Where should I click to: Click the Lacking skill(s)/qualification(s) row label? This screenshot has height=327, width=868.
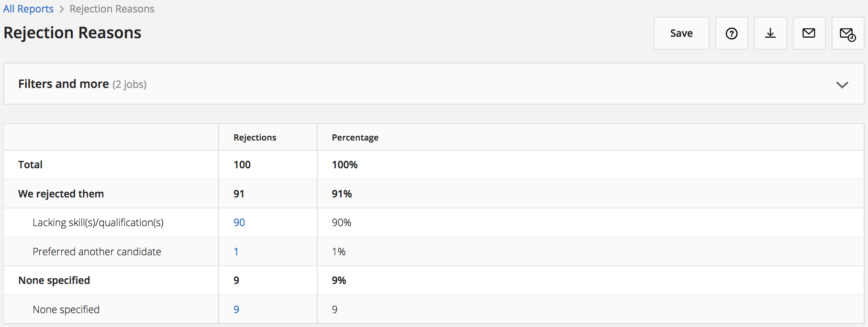point(98,223)
